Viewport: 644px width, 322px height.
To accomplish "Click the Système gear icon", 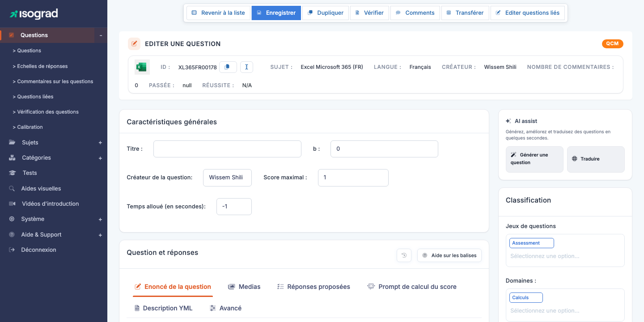I will pos(12,219).
